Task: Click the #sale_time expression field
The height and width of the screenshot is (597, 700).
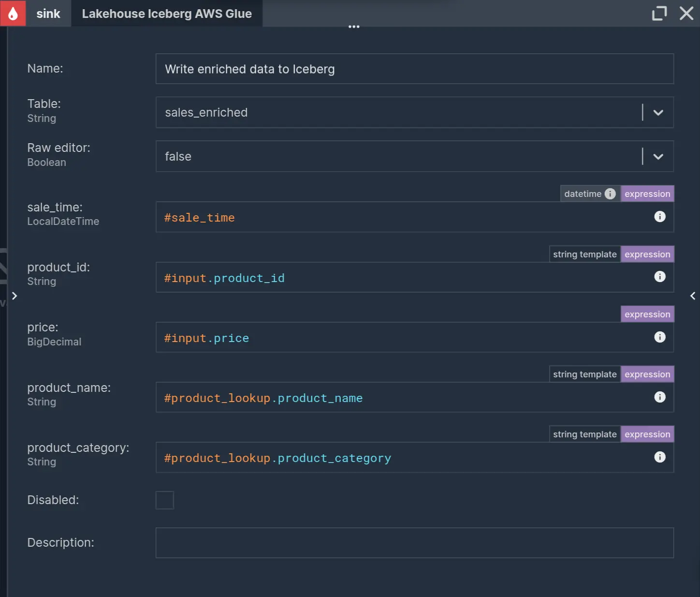Action: click(415, 217)
